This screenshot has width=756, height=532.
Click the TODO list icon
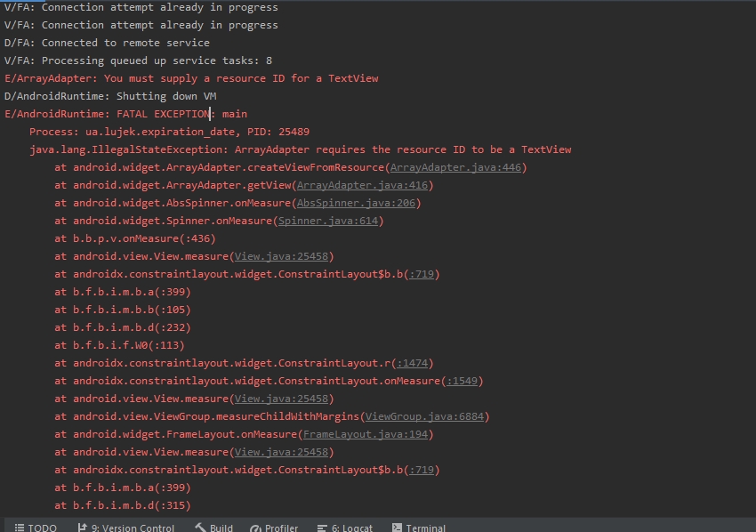click(x=20, y=528)
